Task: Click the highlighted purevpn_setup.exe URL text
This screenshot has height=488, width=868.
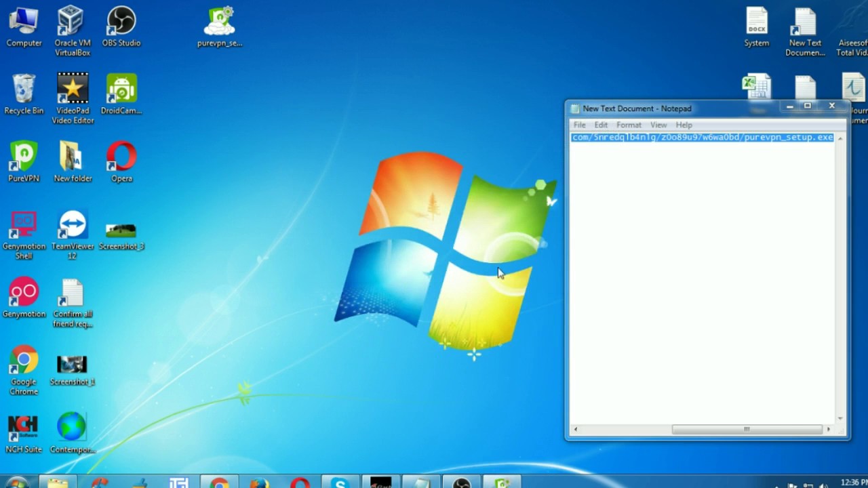Action: coord(703,137)
